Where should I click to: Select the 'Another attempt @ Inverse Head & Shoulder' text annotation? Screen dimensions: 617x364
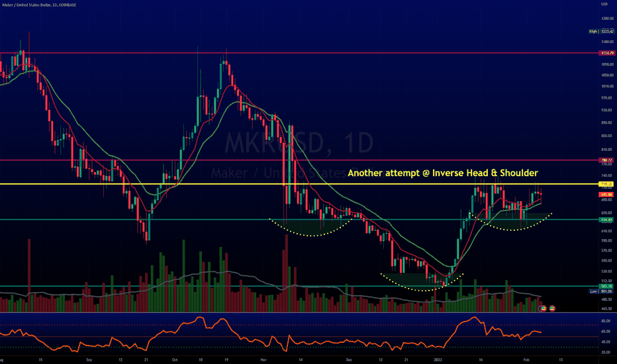(x=443, y=173)
